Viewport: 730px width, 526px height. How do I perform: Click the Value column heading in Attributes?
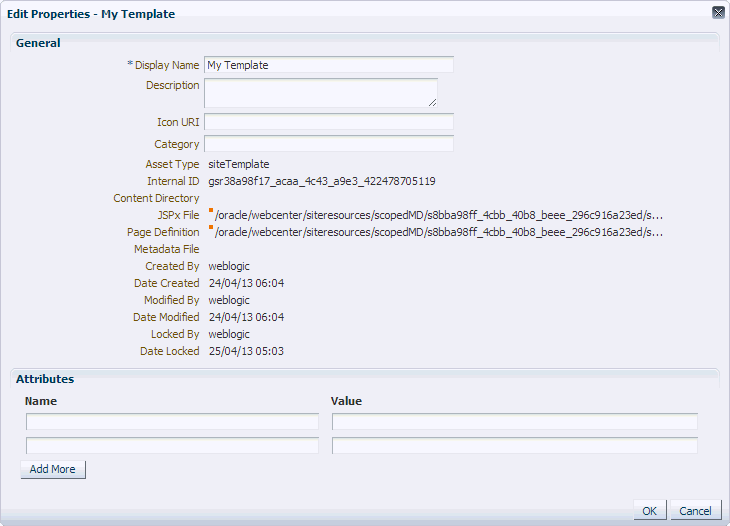[x=346, y=401]
